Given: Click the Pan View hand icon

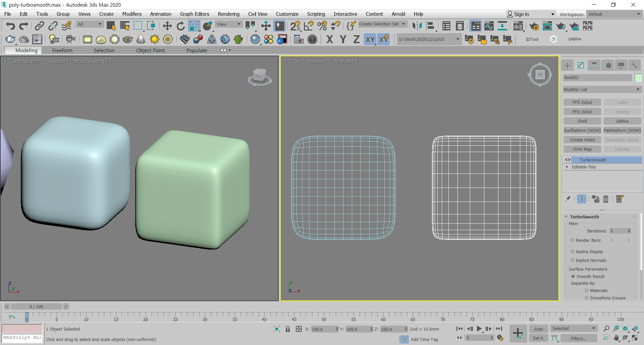Looking at the screenshot, I should [616, 338].
